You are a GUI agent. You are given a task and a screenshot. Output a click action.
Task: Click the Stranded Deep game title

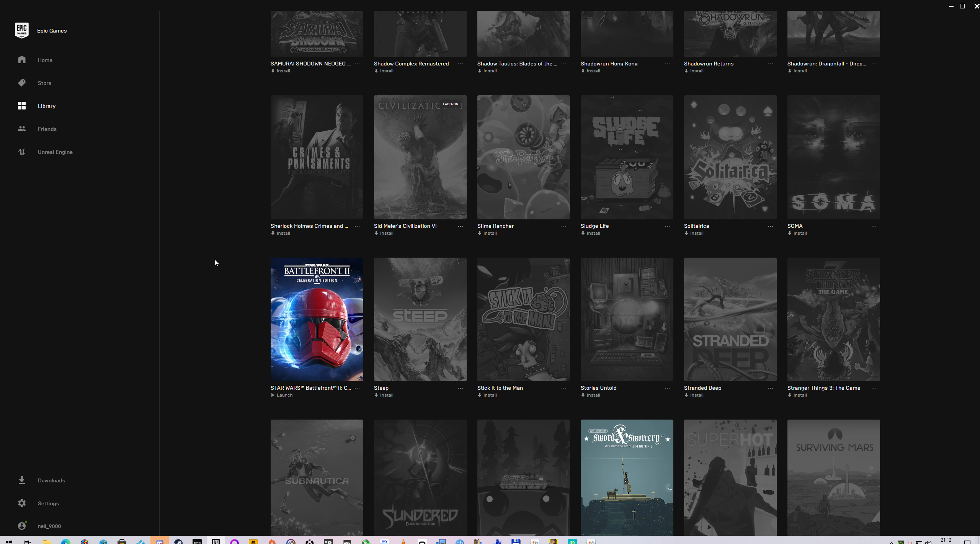point(702,388)
